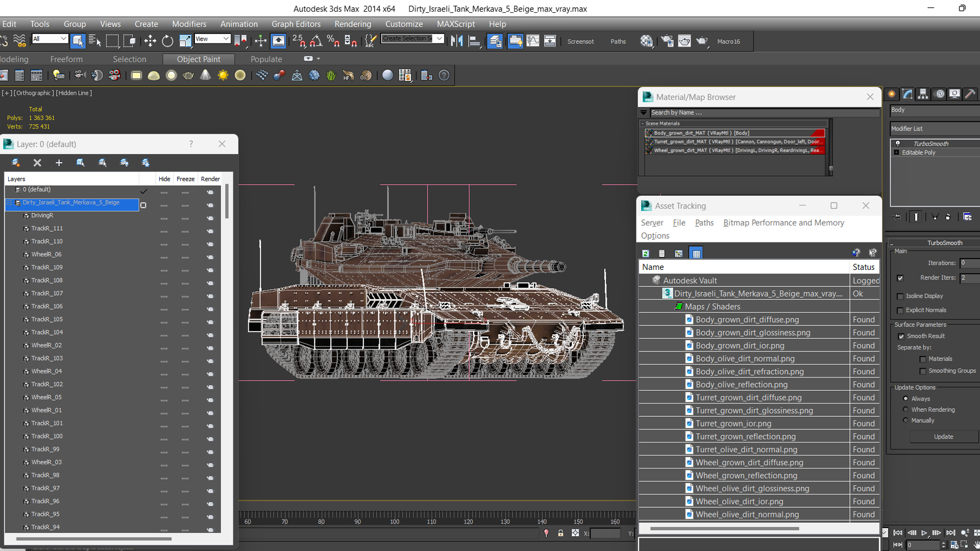The width and height of the screenshot is (980, 551).
Task: Activate the Select and Scale tool
Action: click(x=185, y=41)
